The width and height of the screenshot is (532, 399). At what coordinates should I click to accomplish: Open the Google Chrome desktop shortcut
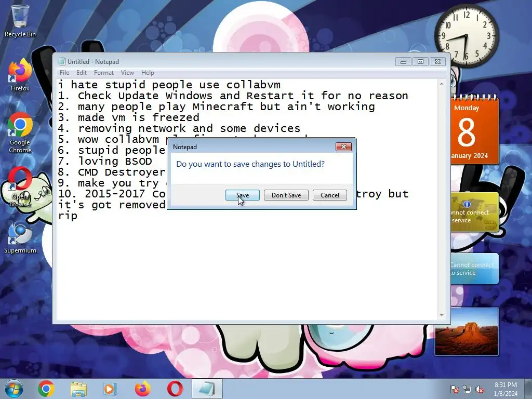[20, 132]
